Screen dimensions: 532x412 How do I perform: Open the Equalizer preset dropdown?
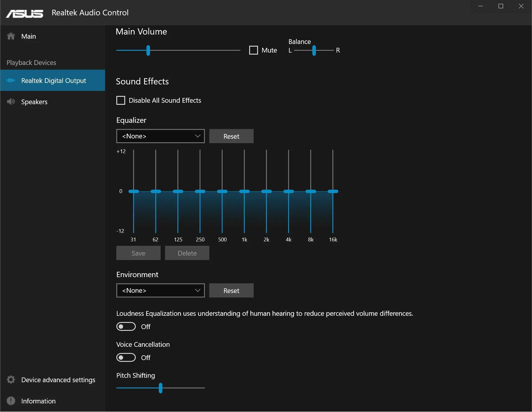coord(161,136)
